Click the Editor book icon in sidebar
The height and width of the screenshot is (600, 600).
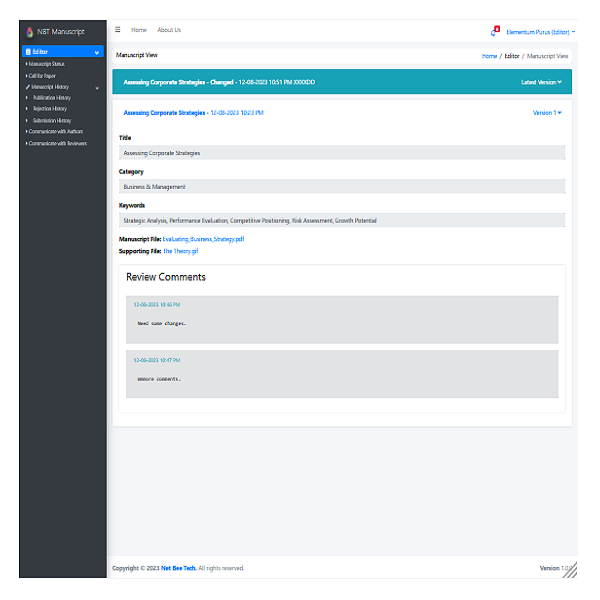[x=28, y=52]
